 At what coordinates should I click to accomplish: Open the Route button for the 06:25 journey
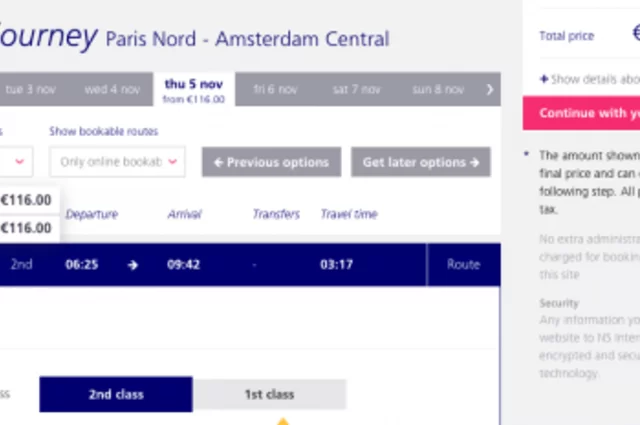(463, 265)
